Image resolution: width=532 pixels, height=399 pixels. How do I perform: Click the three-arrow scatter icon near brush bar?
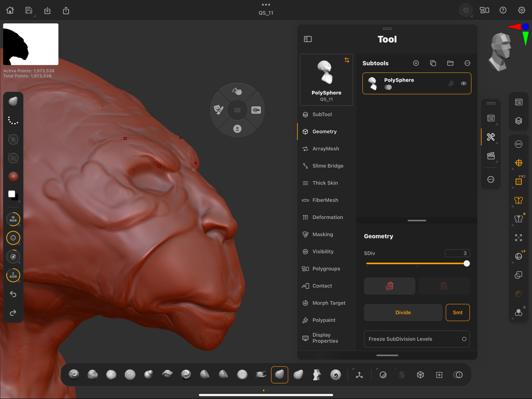pos(359,375)
